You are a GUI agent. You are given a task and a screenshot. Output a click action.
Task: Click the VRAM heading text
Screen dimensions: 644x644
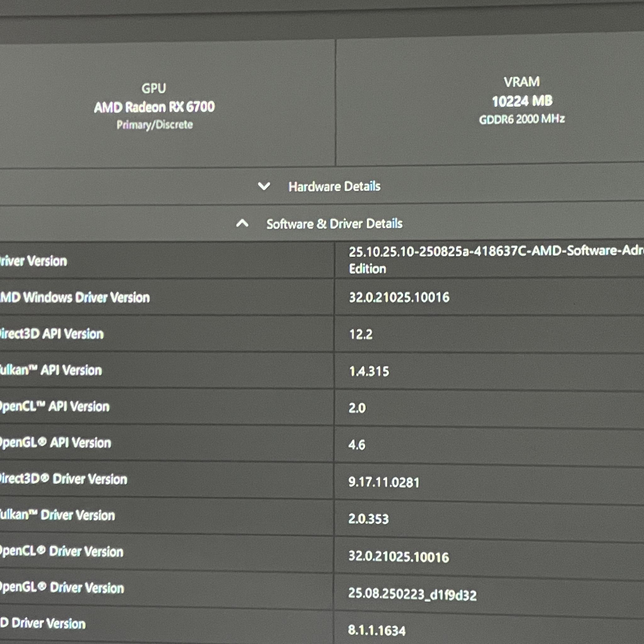[522, 82]
